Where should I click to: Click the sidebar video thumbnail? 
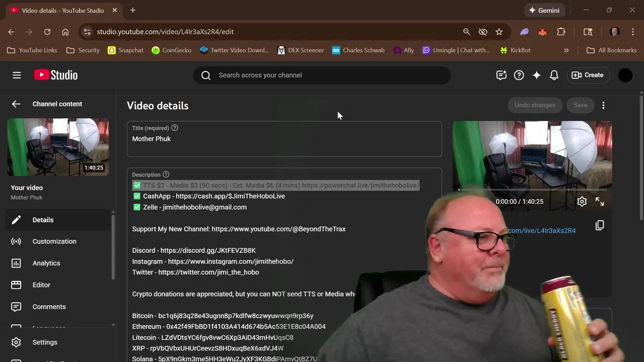(x=58, y=147)
